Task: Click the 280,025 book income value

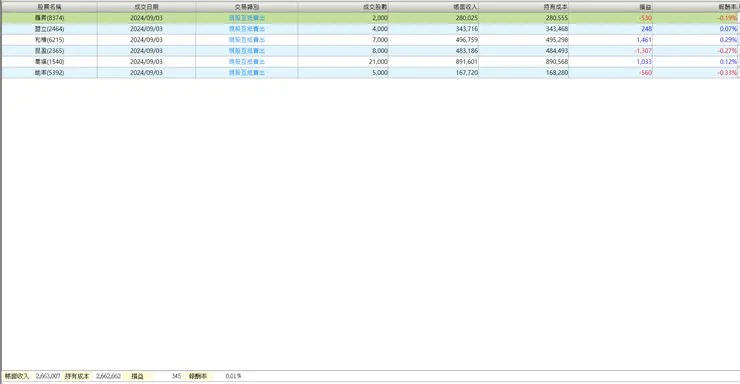Action: click(467, 18)
